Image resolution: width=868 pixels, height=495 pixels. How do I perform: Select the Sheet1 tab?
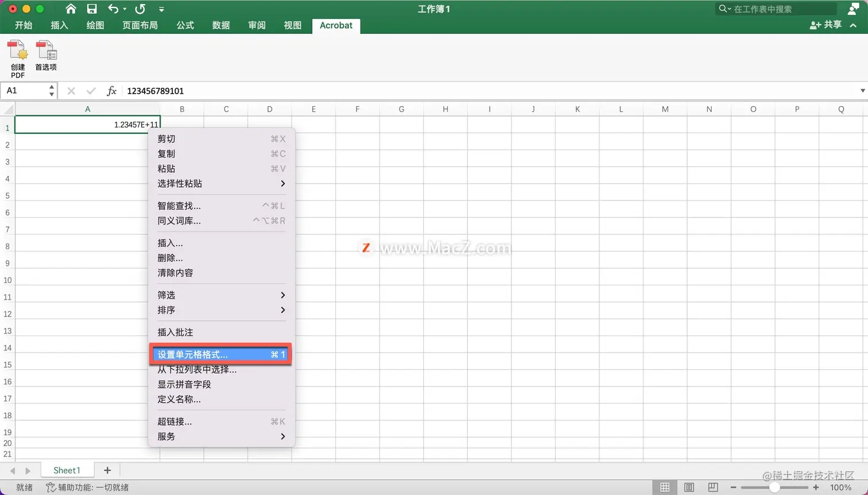click(67, 470)
